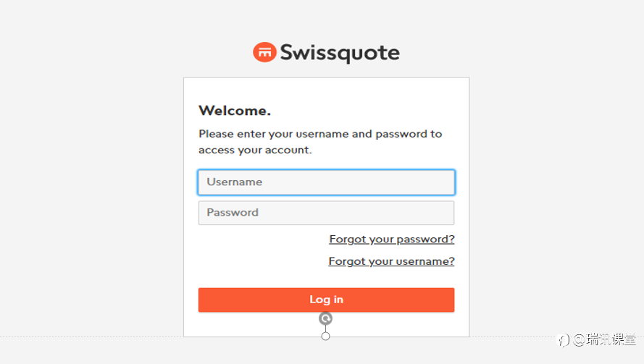The height and width of the screenshot is (364, 644).
Task: Click the gray rotate handle icon
Action: click(326, 318)
